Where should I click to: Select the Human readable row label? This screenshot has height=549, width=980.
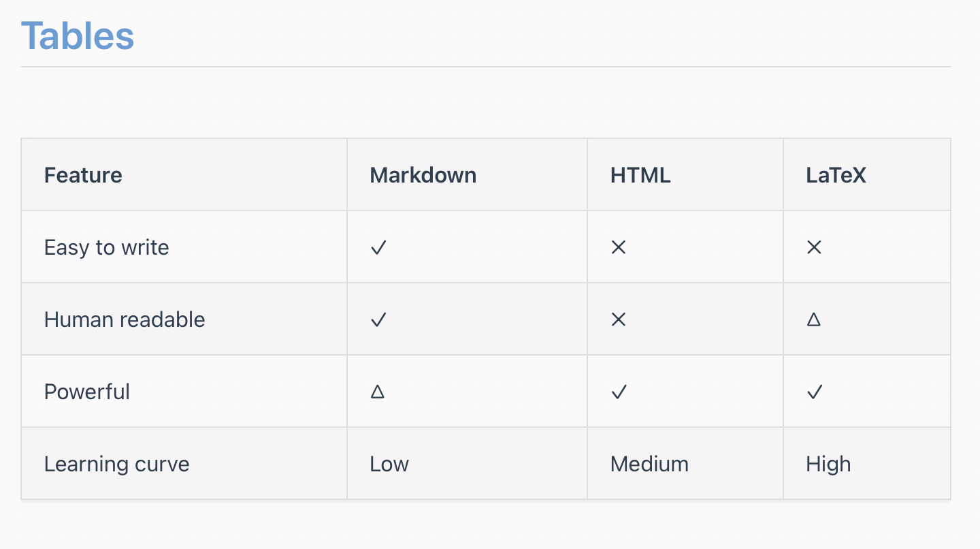(125, 319)
